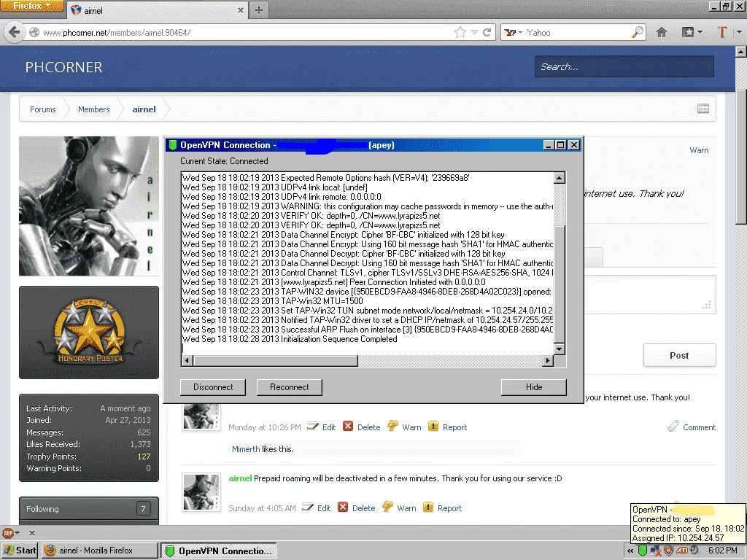Click the volume speaker tray icon
Viewport: 747px width, 560px height.
click(x=694, y=551)
